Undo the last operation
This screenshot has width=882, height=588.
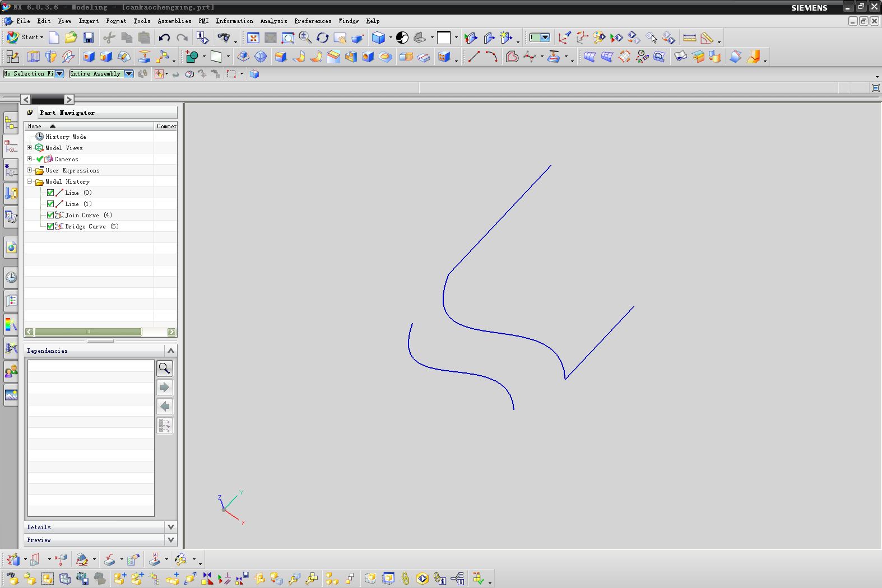pyautogui.click(x=164, y=38)
